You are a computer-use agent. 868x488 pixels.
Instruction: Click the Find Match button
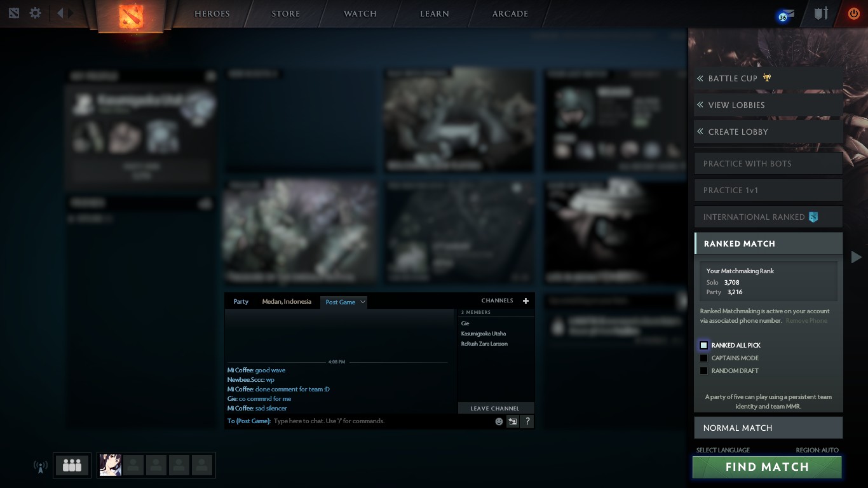coord(767,467)
